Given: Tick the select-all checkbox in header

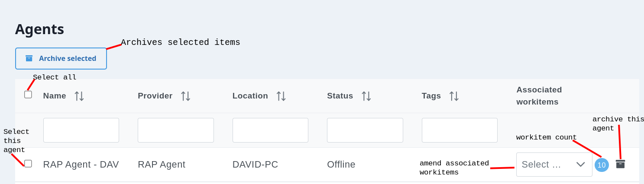Looking at the screenshot, I should tap(28, 95).
